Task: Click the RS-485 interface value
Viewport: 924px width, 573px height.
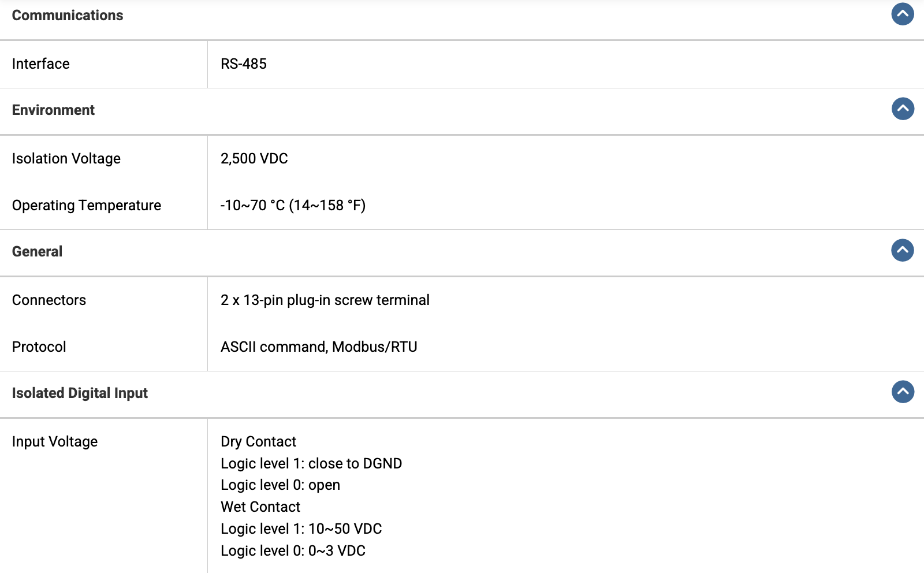Action: coord(244,64)
